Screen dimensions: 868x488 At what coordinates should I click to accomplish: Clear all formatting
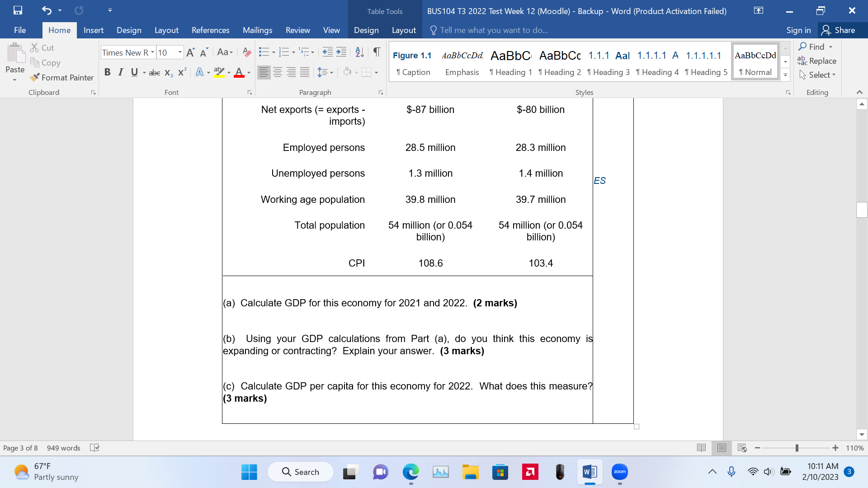(246, 52)
